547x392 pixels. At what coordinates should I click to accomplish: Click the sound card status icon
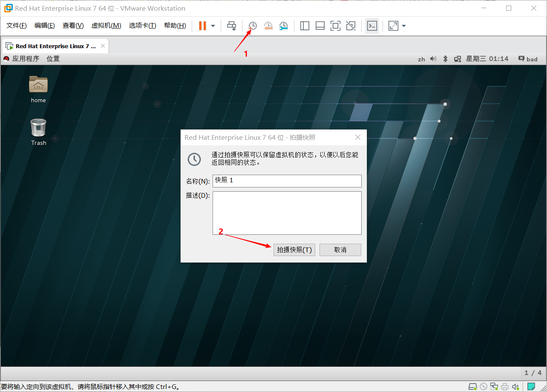pos(516,387)
